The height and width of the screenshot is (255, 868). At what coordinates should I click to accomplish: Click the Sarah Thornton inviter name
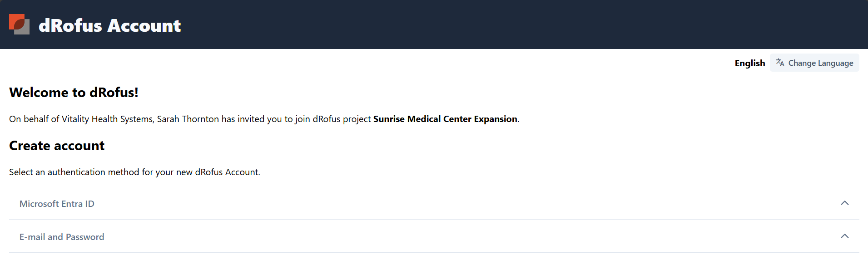pos(188,119)
